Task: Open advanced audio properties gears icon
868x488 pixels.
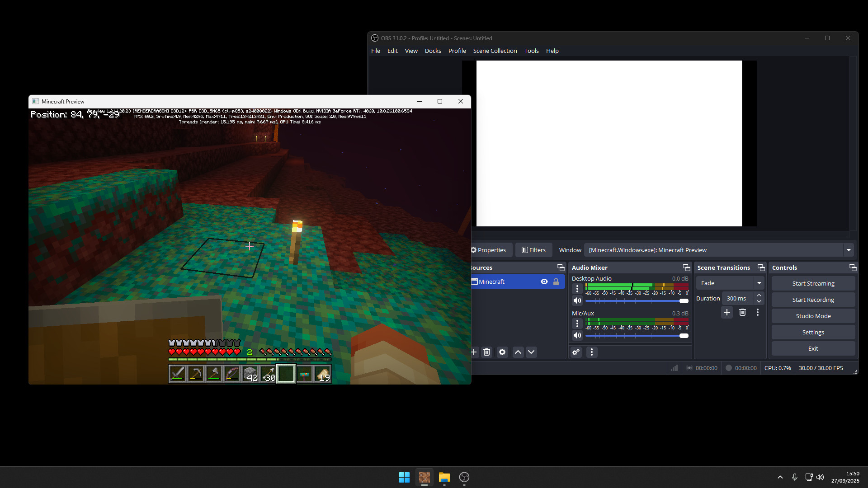Action: 576,352
